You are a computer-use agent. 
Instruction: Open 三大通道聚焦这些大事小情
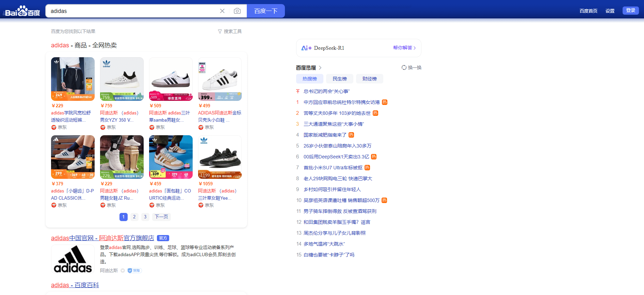coord(334,124)
